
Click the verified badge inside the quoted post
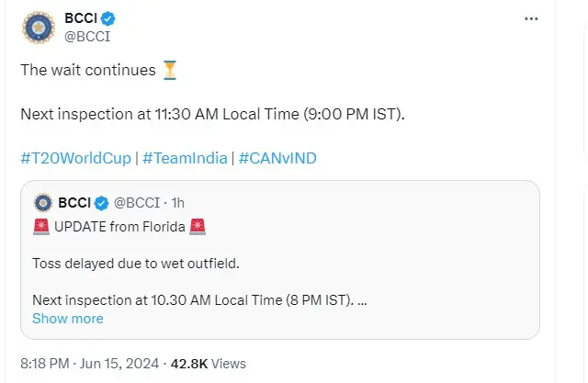(x=100, y=202)
